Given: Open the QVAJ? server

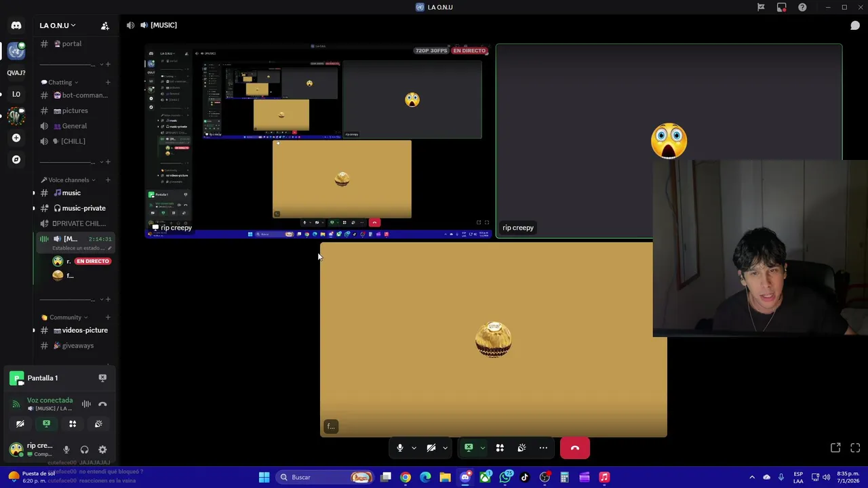Looking at the screenshot, I should pyautogui.click(x=16, y=73).
